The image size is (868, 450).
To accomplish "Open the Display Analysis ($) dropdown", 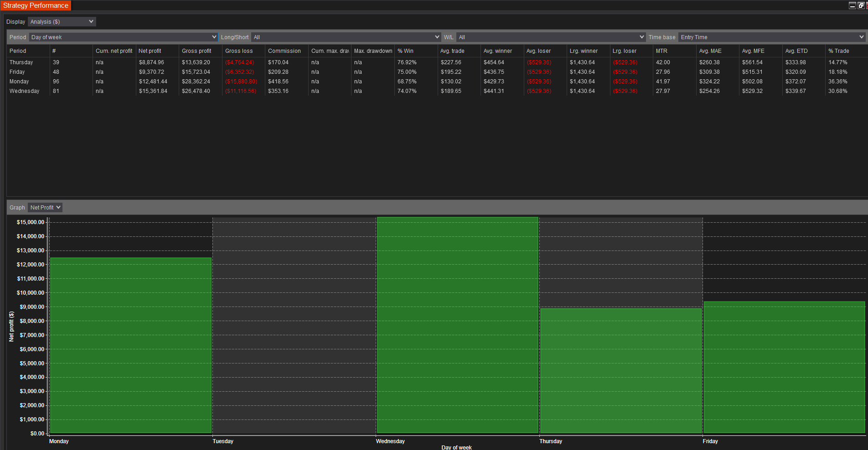I will click(x=62, y=22).
